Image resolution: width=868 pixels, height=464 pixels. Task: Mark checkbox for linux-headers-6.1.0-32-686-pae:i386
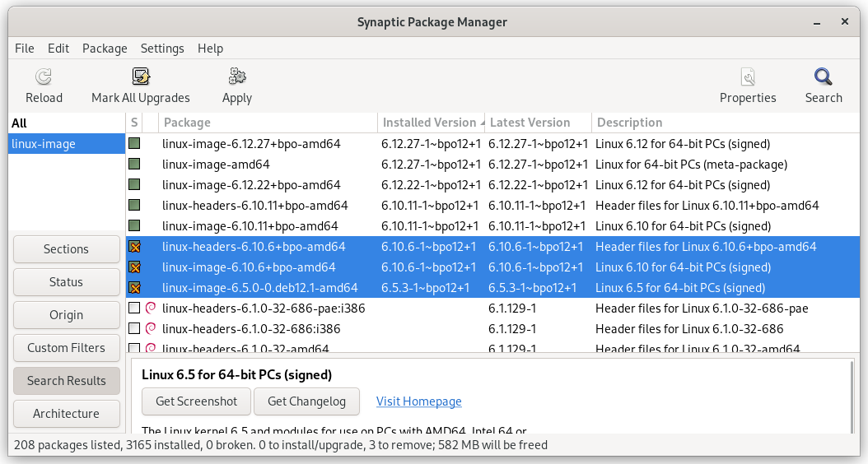pos(134,309)
